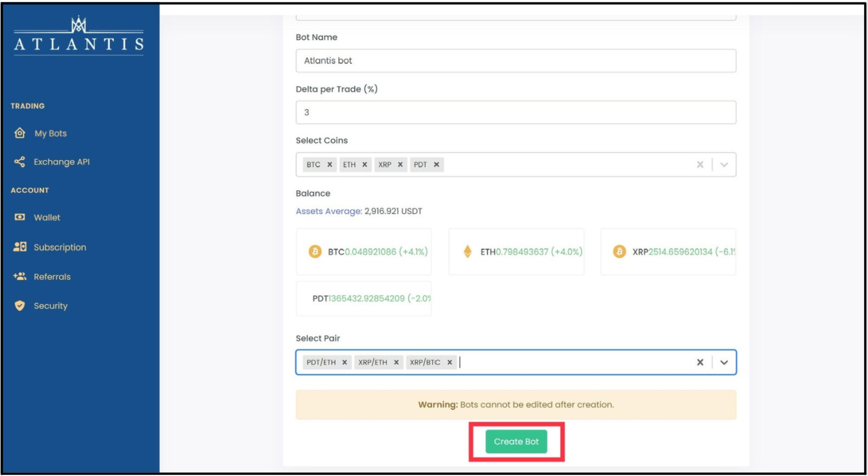This screenshot has height=476, width=868.
Task: Click the XRP coin icon in balance card
Action: [619, 252]
